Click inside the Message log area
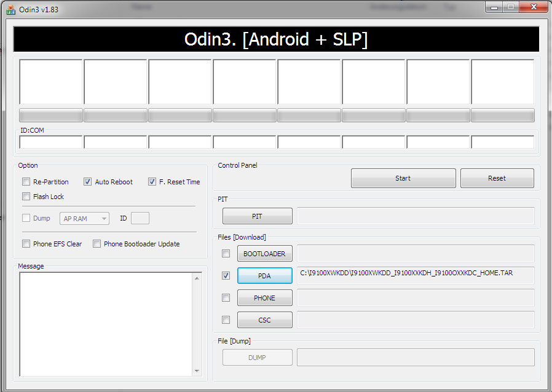This screenshot has height=392, width=552. tap(106, 324)
